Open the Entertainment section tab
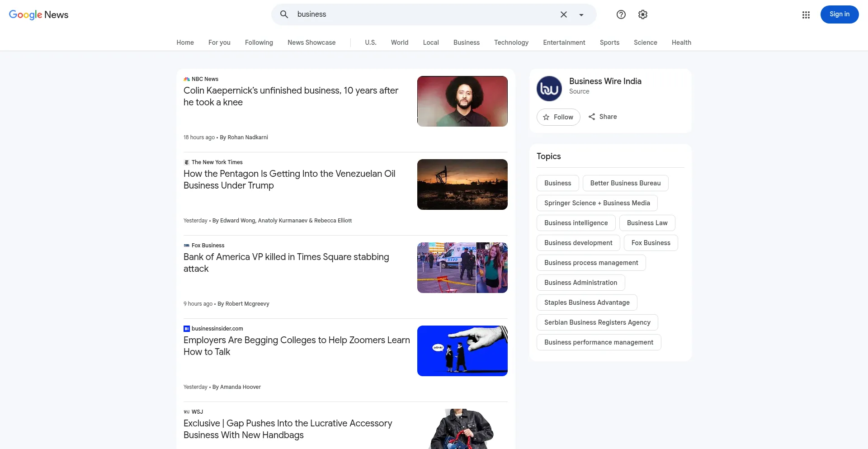Viewport: 868px width, 449px height. [564, 43]
